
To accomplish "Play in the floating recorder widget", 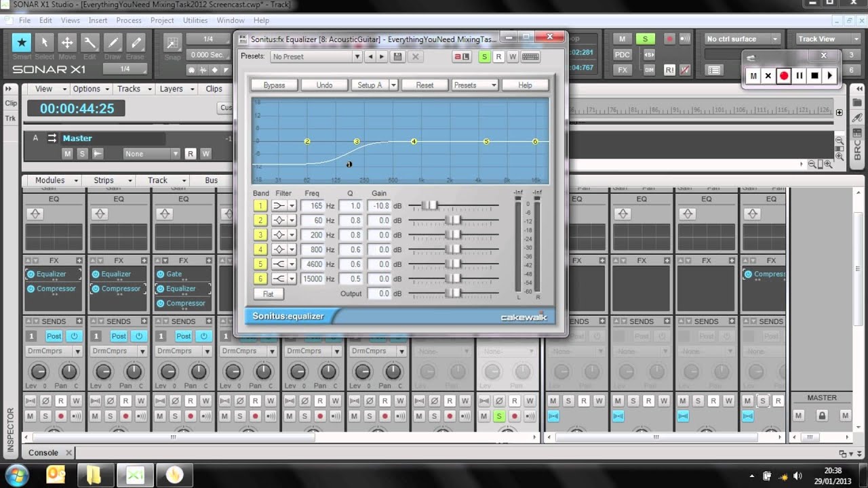I will 830,76.
